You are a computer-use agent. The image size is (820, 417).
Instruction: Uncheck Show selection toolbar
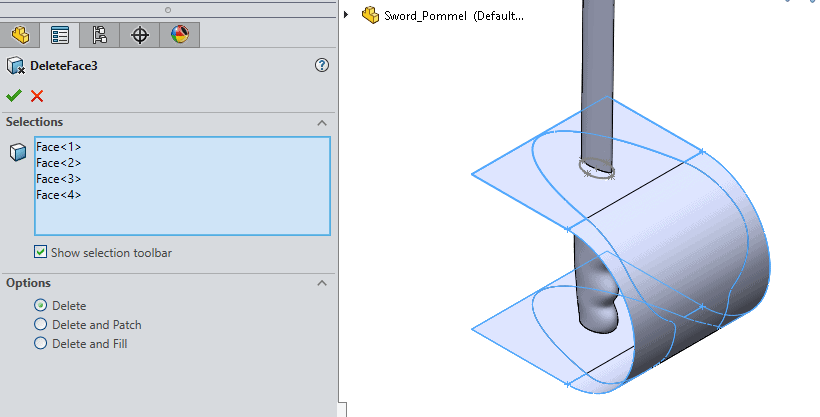click(41, 253)
